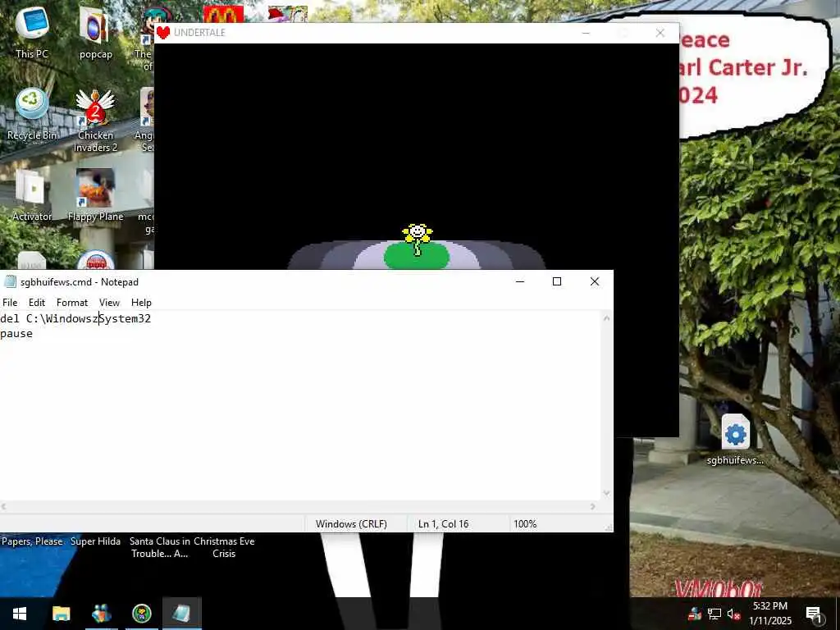Close the UNDERTALE window
Screen dimensions: 840x630
coord(660,33)
